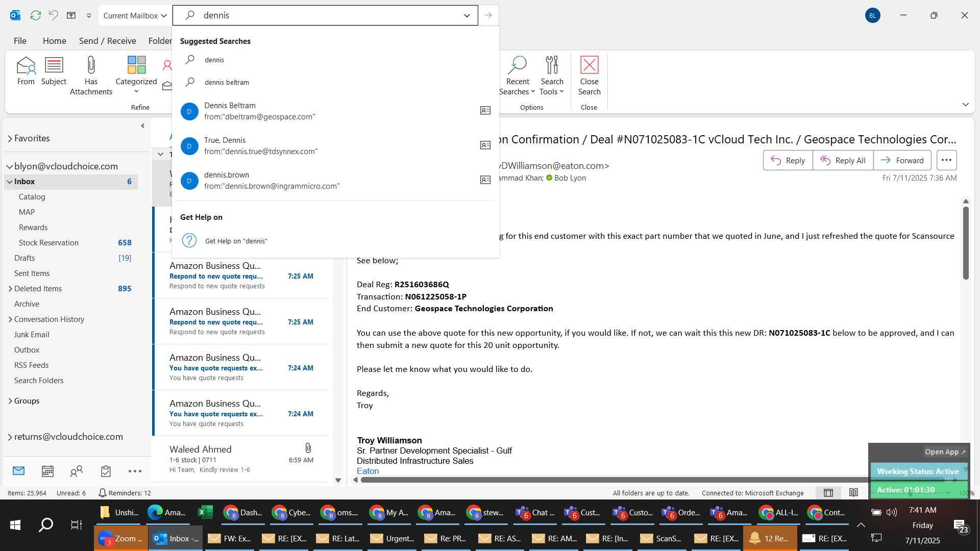Viewport: 980px width, 551px height.
Task: Click contact card icon for Dennis Beltram
Action: pos(485,111)
